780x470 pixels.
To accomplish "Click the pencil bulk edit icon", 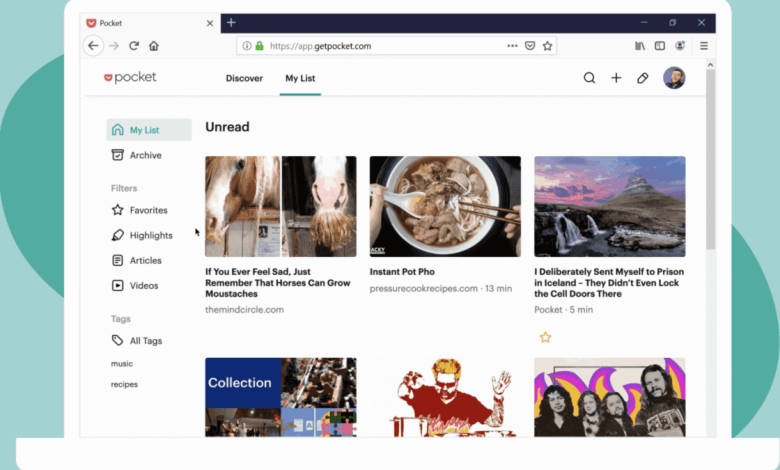I will tap(643, 78).
